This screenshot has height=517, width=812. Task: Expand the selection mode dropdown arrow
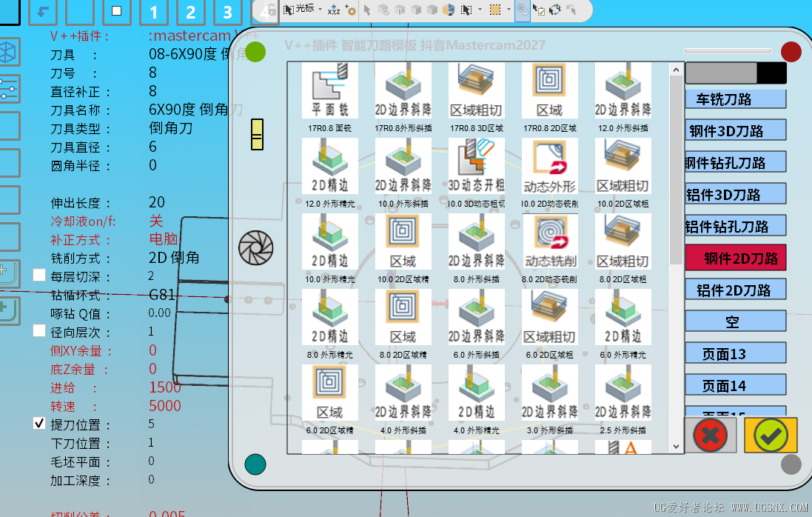click(480, 11)
